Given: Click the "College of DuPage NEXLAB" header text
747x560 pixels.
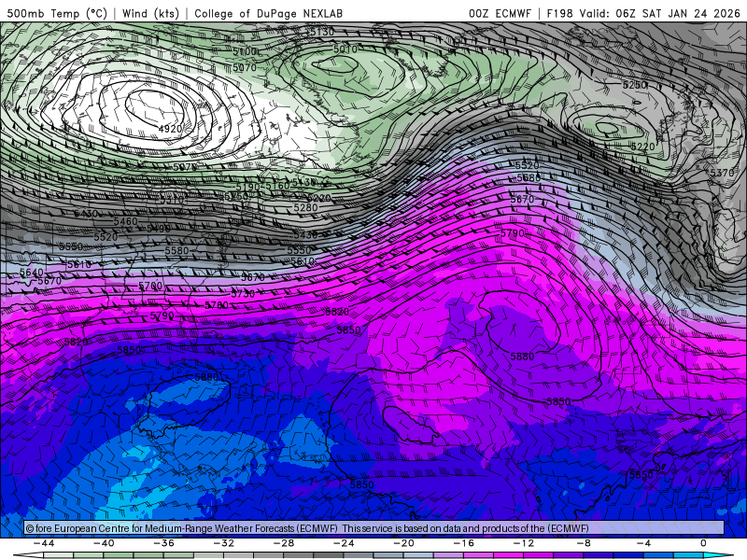Looking at the screenshot, I should click(268, 13).
